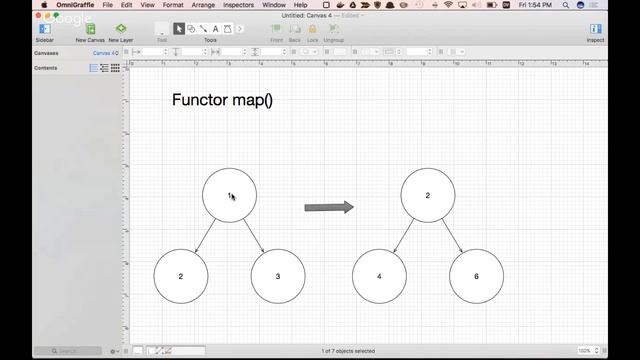Open the gear action menu in sidebar
The height and width of the screenshot is (360, 640).
114,351
